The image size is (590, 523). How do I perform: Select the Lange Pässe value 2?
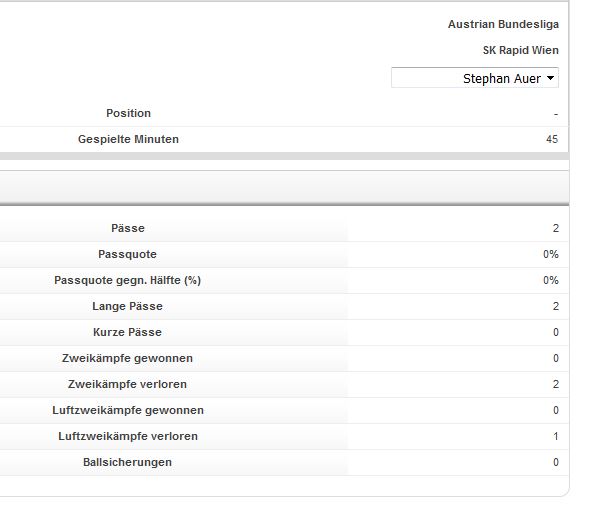pyautogui.click(x=556, y=306)
